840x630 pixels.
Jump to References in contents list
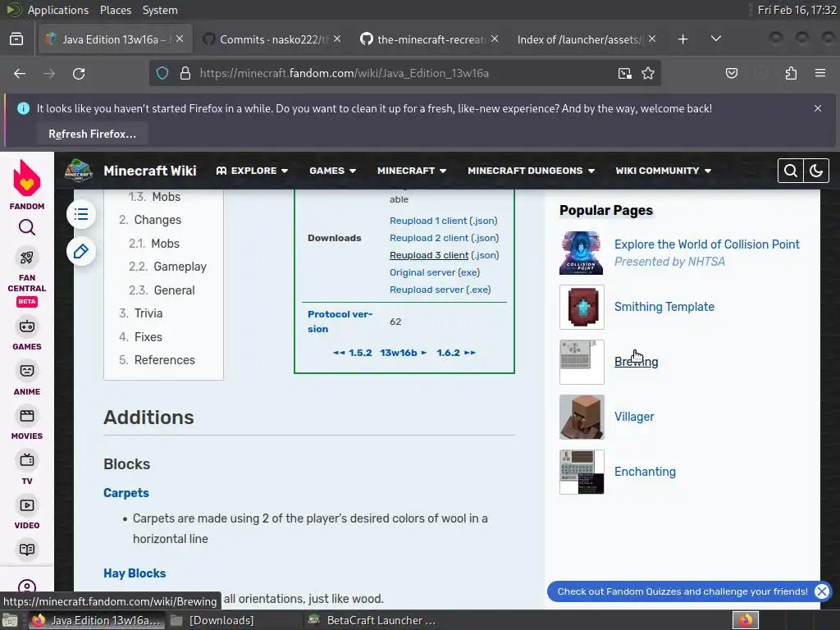coord(157,360)
